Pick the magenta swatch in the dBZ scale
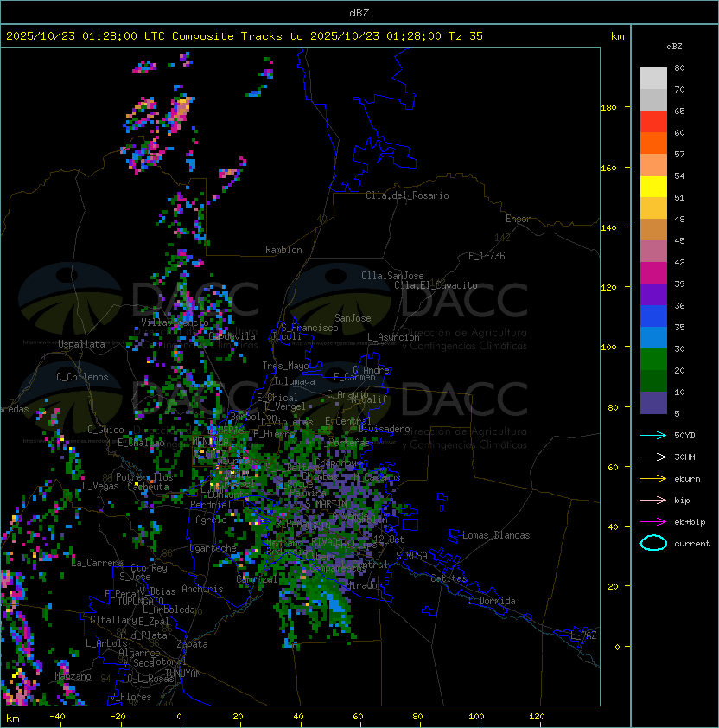The image size is (719, 728). [653, 273]
